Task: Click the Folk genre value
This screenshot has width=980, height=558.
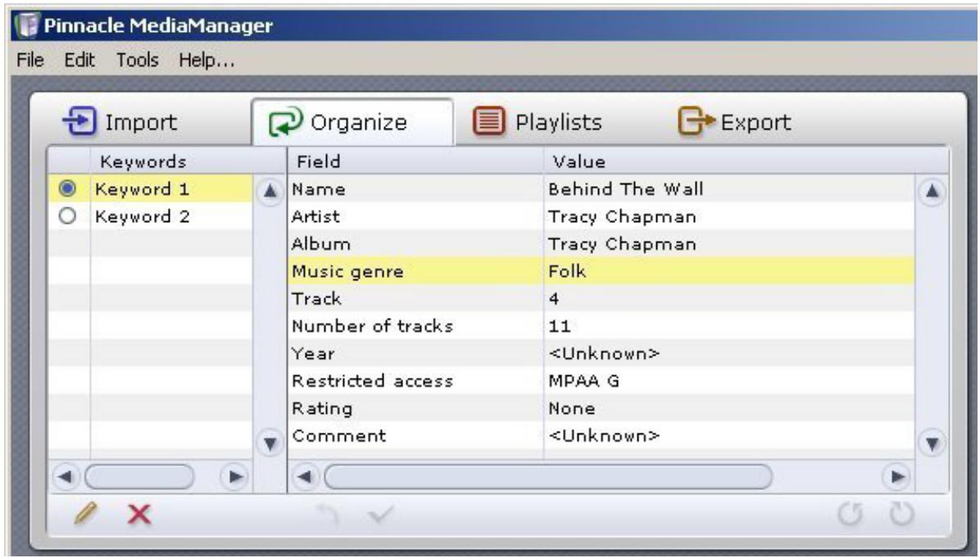Action: tap(567, 271)
